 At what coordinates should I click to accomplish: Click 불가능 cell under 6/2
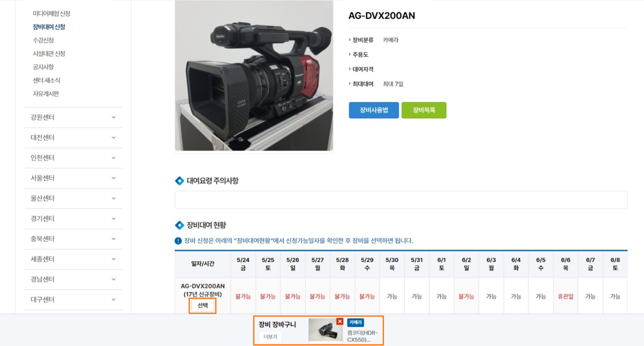[x=466, y=296]
